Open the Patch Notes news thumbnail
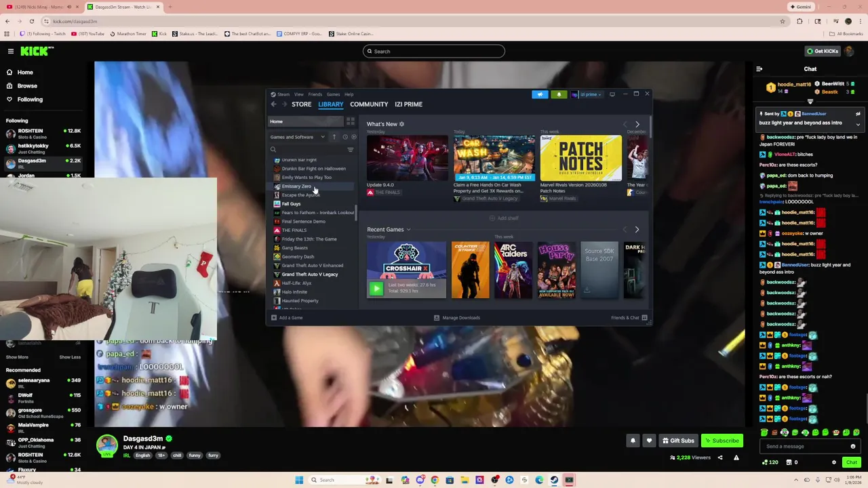 [x=580, y=159]
